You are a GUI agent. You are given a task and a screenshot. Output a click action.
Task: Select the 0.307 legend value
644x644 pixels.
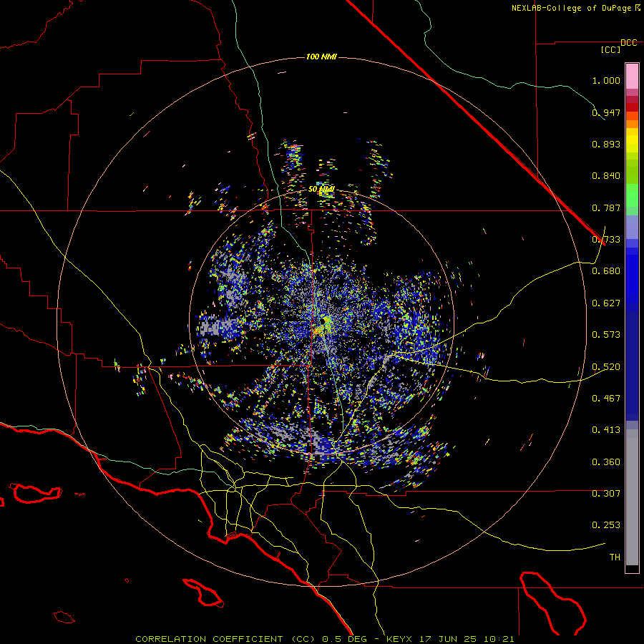click(x=606, y=494)
